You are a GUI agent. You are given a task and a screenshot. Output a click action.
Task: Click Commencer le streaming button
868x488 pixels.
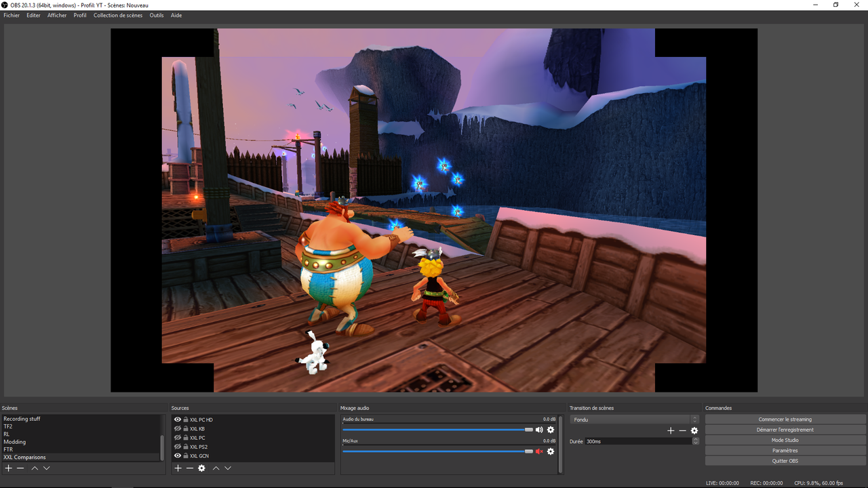point(785,420)
